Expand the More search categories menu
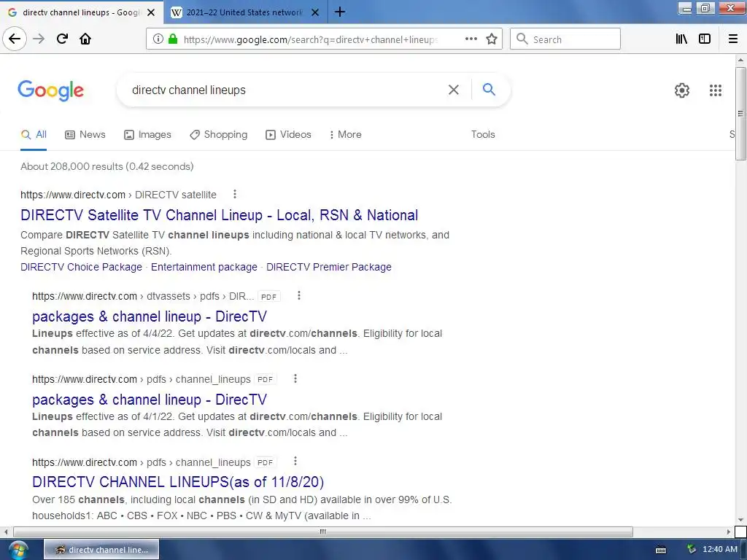747x560 pixels. point(345,135)
